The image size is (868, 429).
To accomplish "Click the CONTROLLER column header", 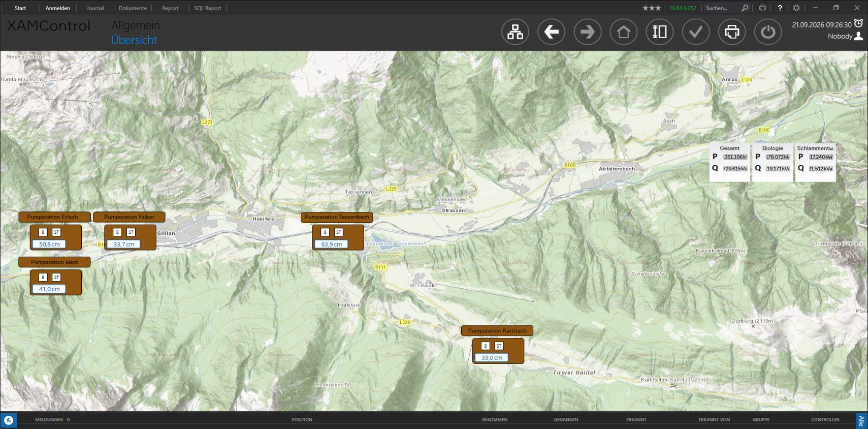I will [x=825, y=420].
